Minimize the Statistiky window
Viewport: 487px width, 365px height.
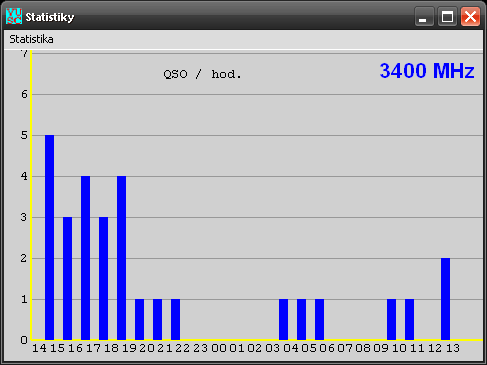[424, 16]
